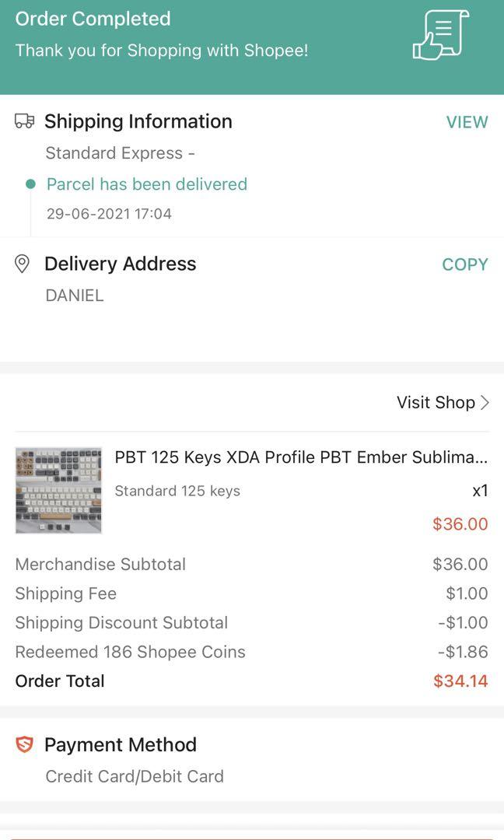The image size is (504, 840).
Task: Tap the ellipsis on the truncated product title
Action: tap(480, 457)
